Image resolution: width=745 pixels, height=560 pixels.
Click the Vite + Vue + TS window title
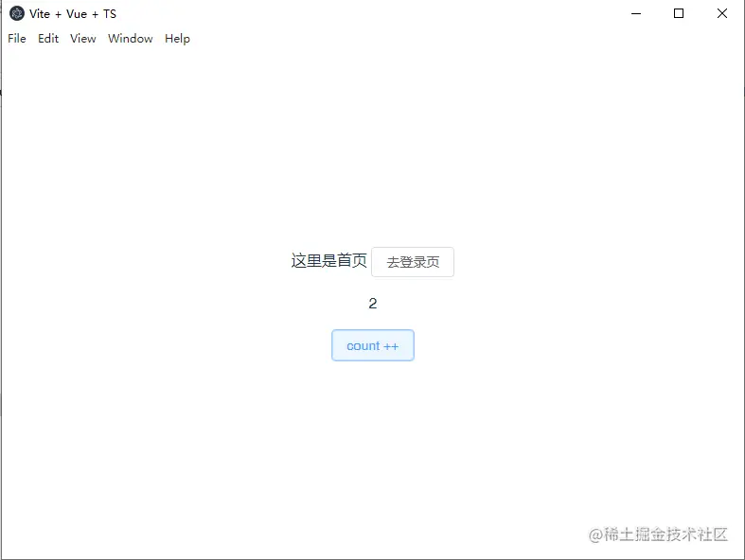73,14
